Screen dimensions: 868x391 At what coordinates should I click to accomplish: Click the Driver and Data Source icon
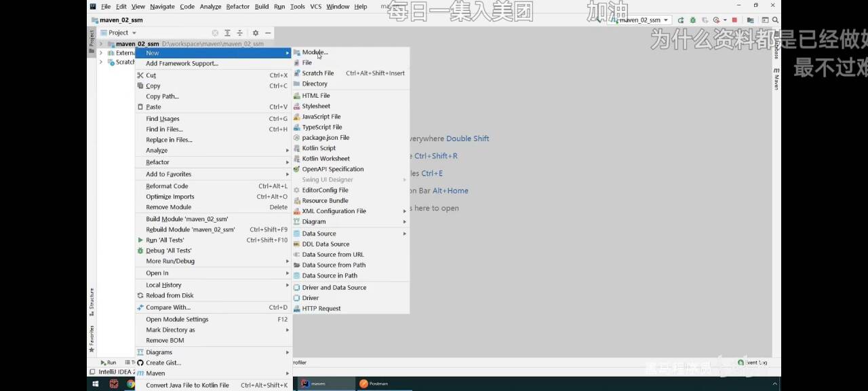(x=296, y=288)
